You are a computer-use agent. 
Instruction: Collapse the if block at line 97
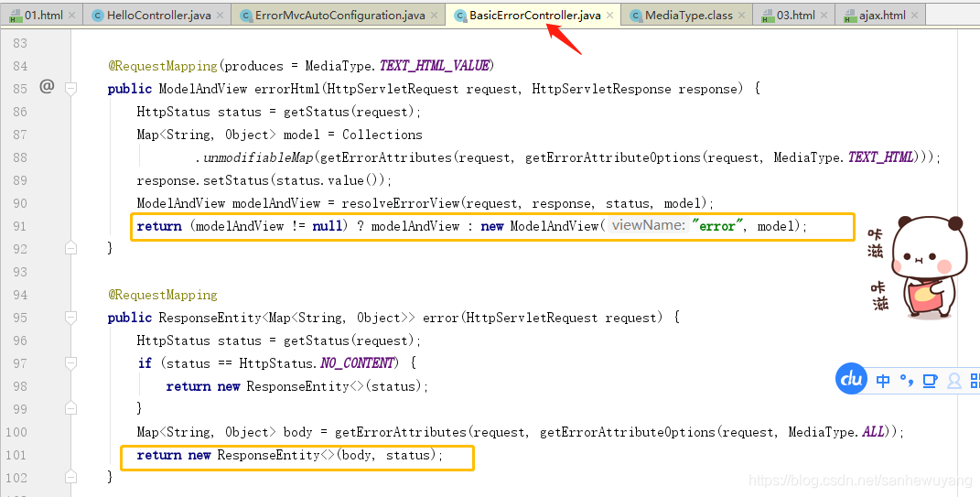[x=70, y=363]
